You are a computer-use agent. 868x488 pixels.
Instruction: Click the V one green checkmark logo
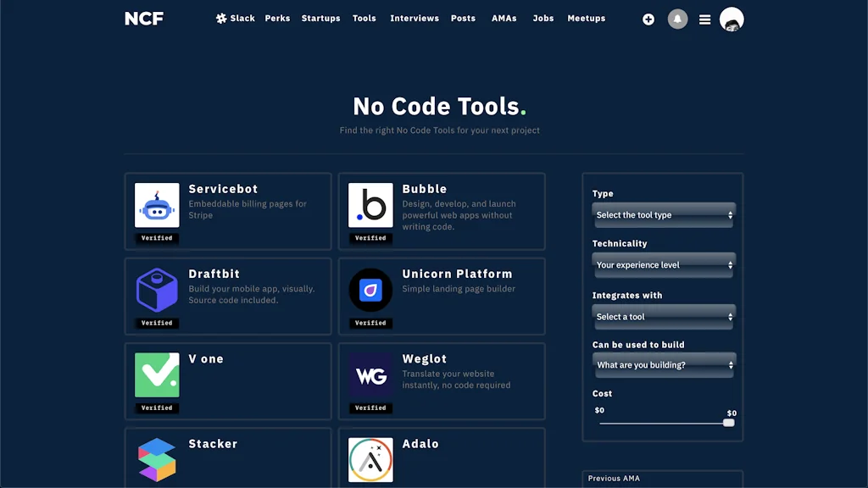(157, 373)
